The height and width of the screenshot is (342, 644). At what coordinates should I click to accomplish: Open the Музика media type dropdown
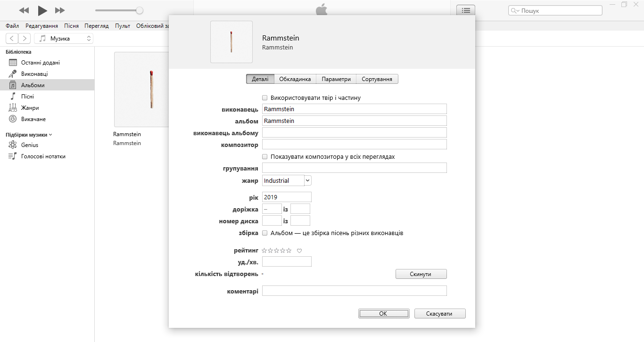(64, 39)
